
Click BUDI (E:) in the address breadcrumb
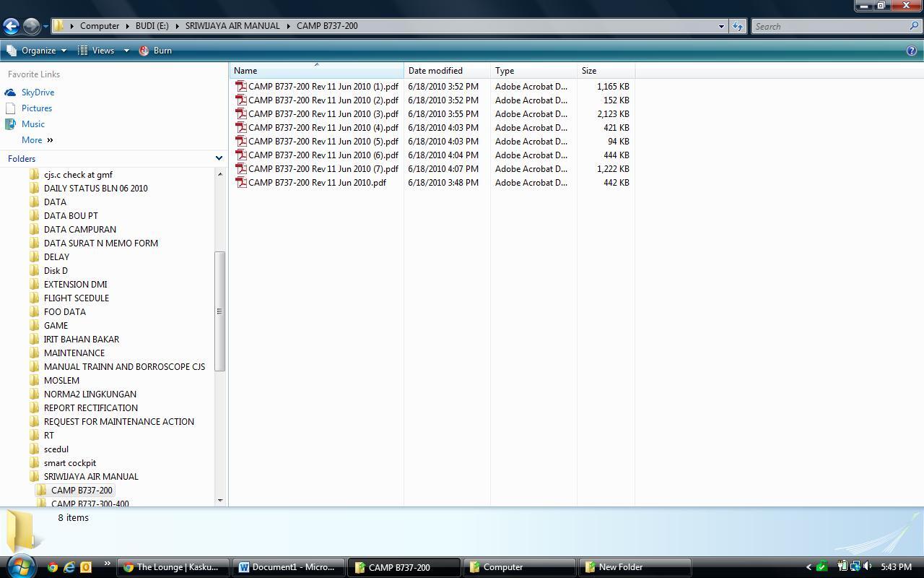click(x=152, y=26)
